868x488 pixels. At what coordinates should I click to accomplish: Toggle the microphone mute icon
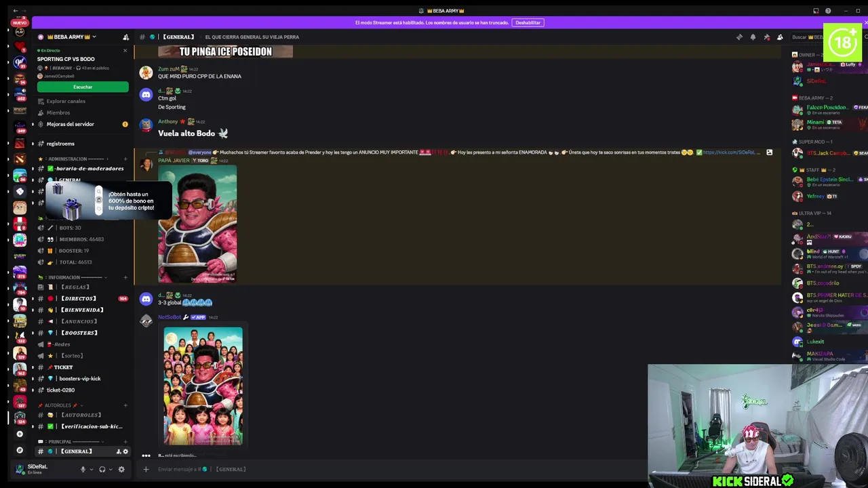[x=83, y=469]
